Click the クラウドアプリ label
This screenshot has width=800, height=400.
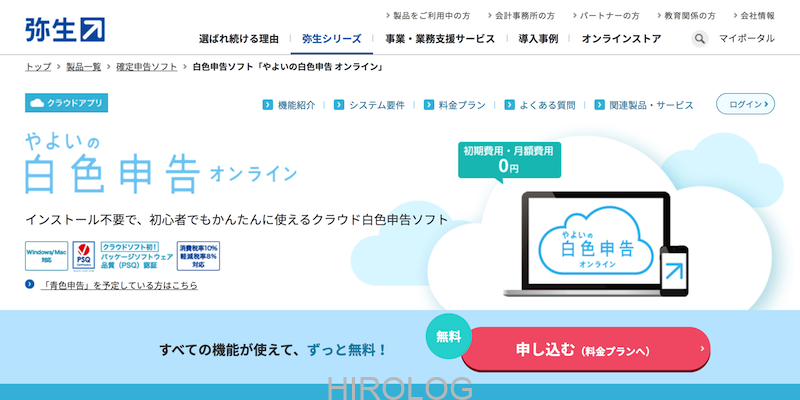(66, 103)
